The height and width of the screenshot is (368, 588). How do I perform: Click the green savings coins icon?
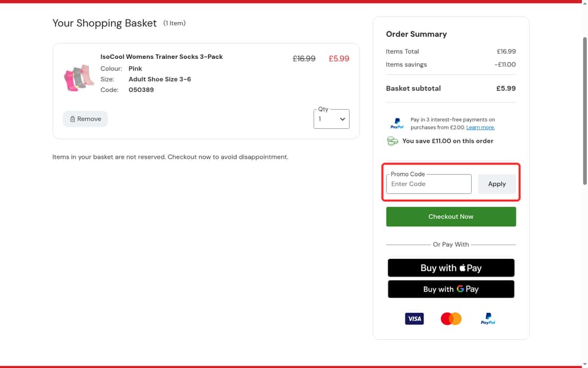(x=392, y=141)
